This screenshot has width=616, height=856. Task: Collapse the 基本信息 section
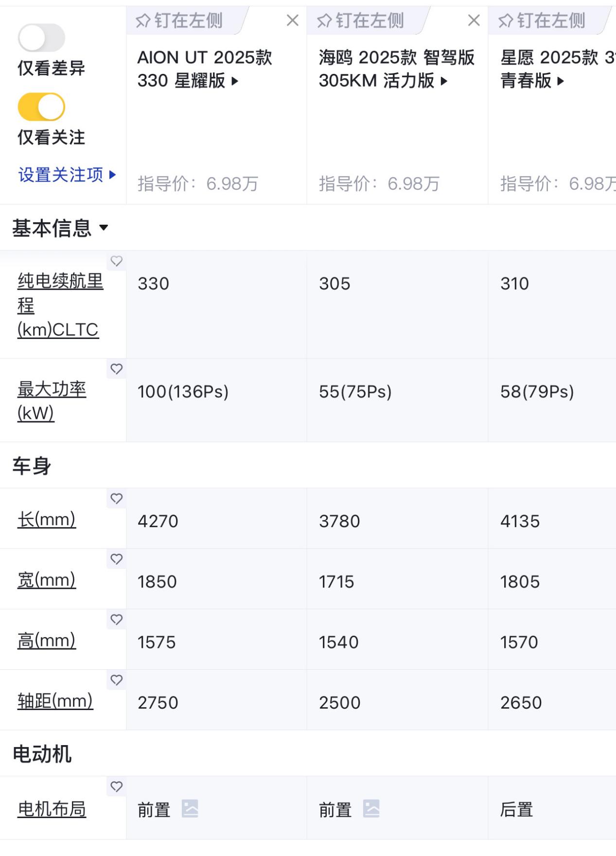pos(105,228)
